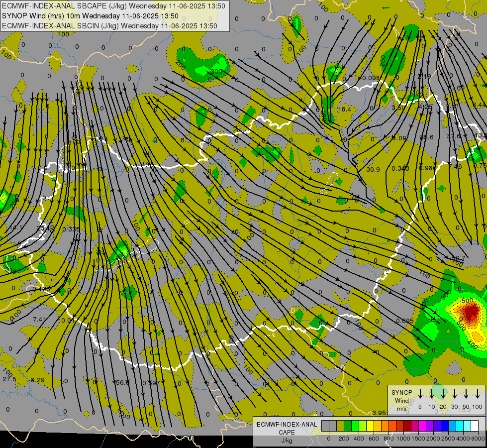
Task: Click the '0.597' CIN value on the map
Action: point(151,383)
